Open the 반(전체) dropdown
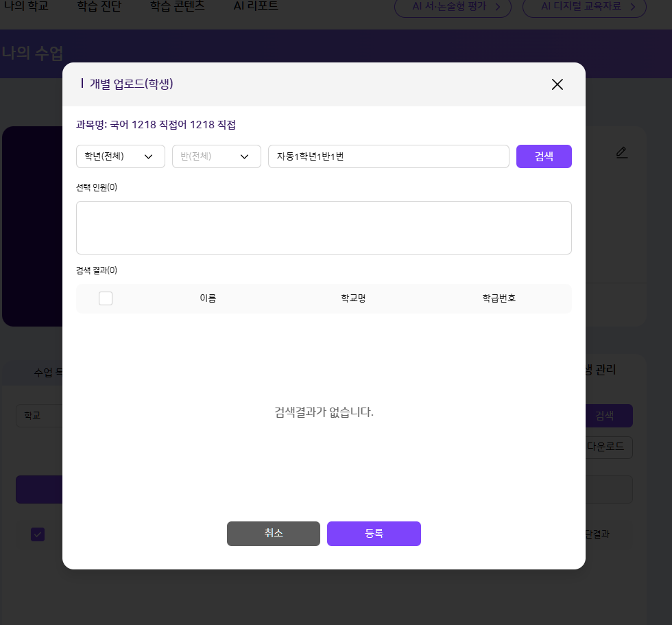Viewport: 672px width, 625px height. point(216,156)
